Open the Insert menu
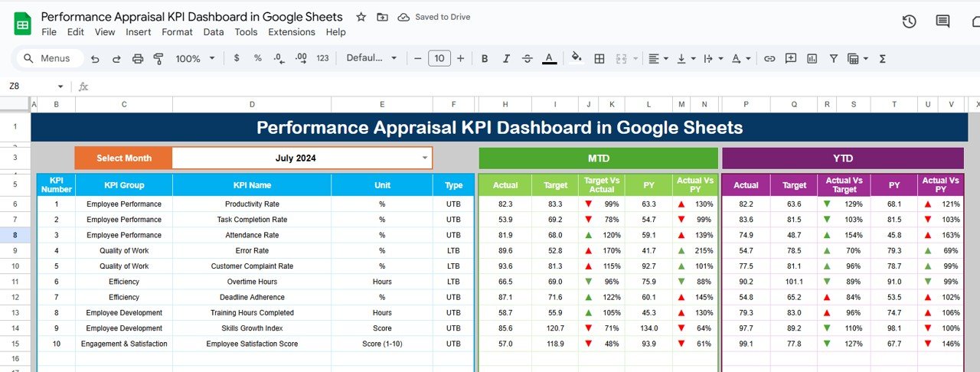Viewport: 980px width, 372px height. click(x=139, y=32)
